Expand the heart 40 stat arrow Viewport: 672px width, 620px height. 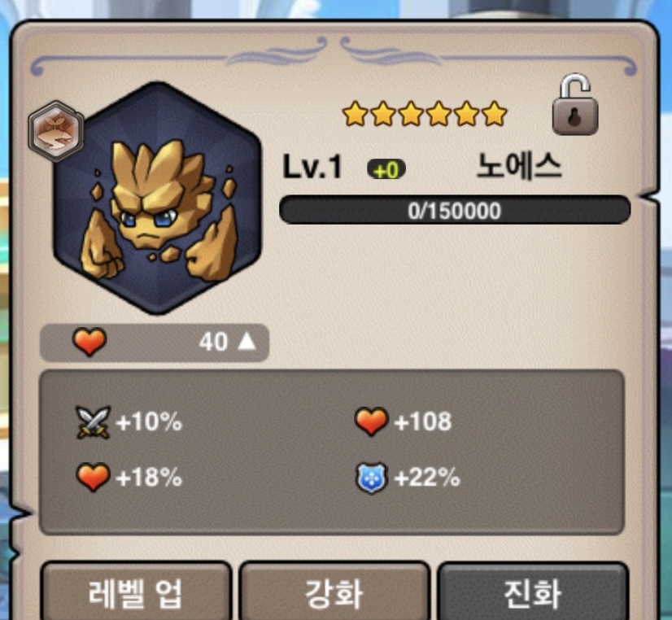[x=247, y=342]
